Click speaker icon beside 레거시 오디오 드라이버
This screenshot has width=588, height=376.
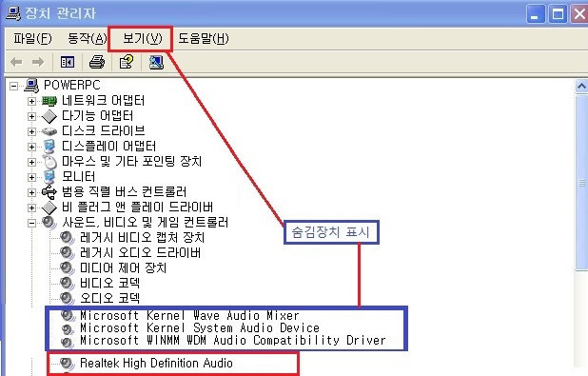coord(68,252)
